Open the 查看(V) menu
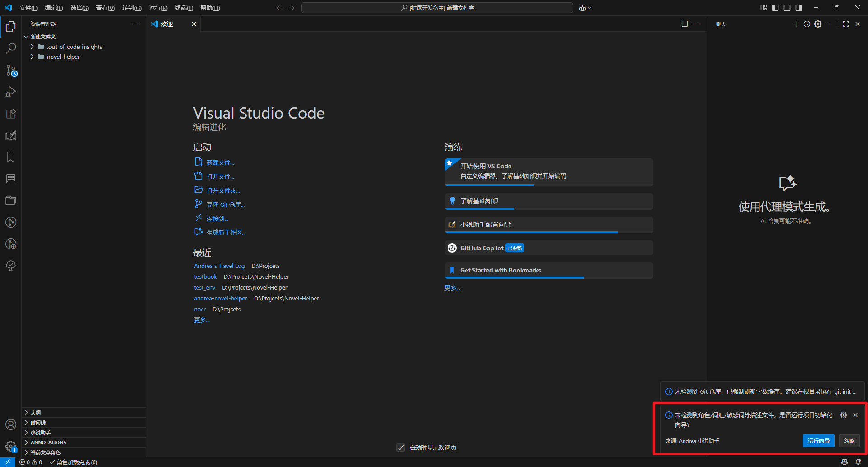The height and width of the screenshot is (467, 868). [105, 8]
